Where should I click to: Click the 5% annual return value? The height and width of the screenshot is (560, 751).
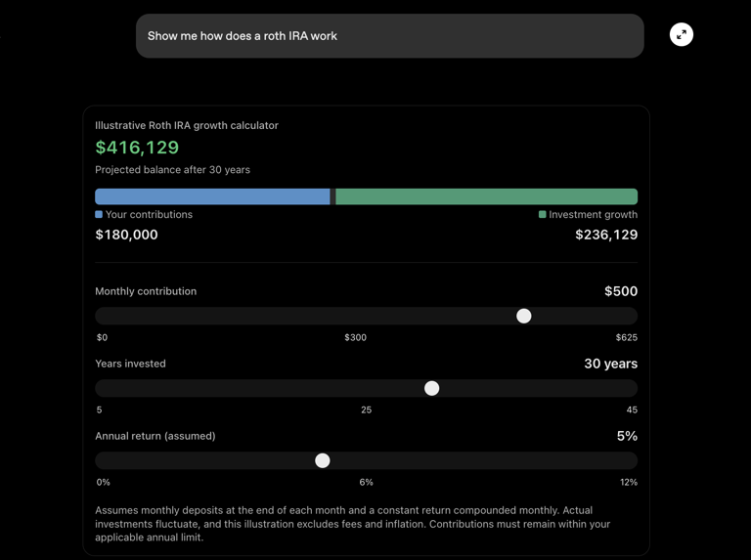click(x=627, y=436)
